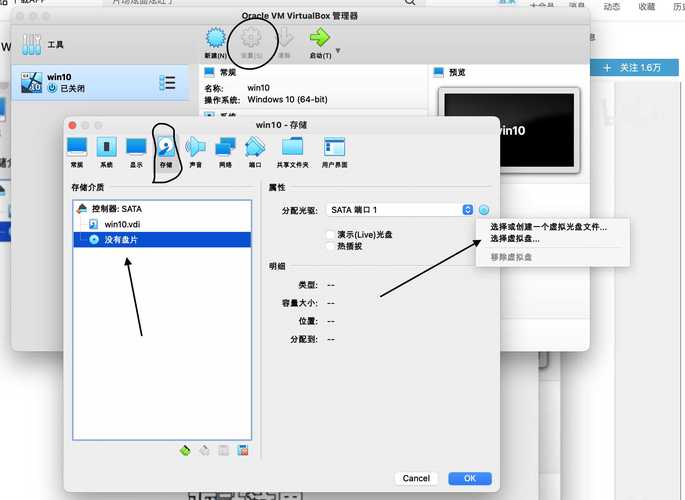Open the 常规 settings tab in win10 dialog

coord(77,152)
